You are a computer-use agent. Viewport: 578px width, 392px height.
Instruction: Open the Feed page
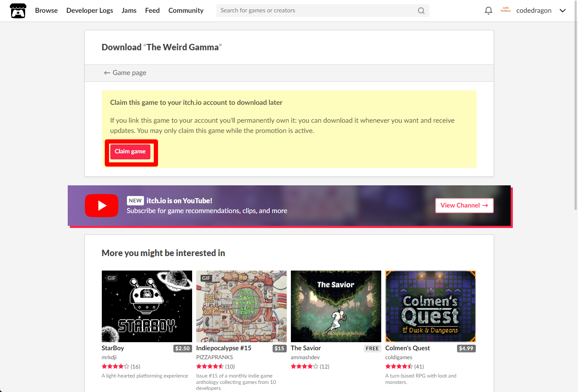[152, 11]
